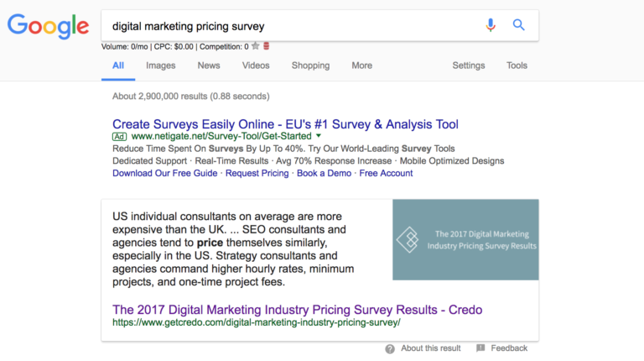Switch to the Images tab
The width and height of the screenshot is (644, 361).
[161, 65]
